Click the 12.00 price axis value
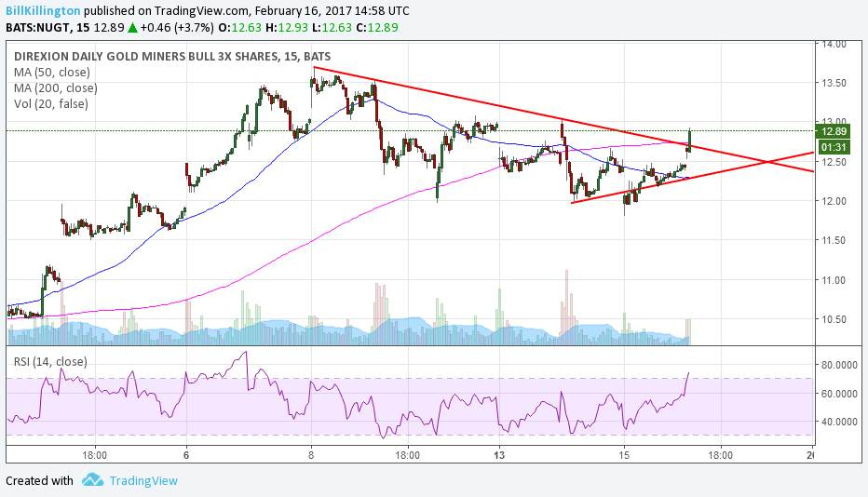This screenshot has width=868, height=497. [834, 201]
